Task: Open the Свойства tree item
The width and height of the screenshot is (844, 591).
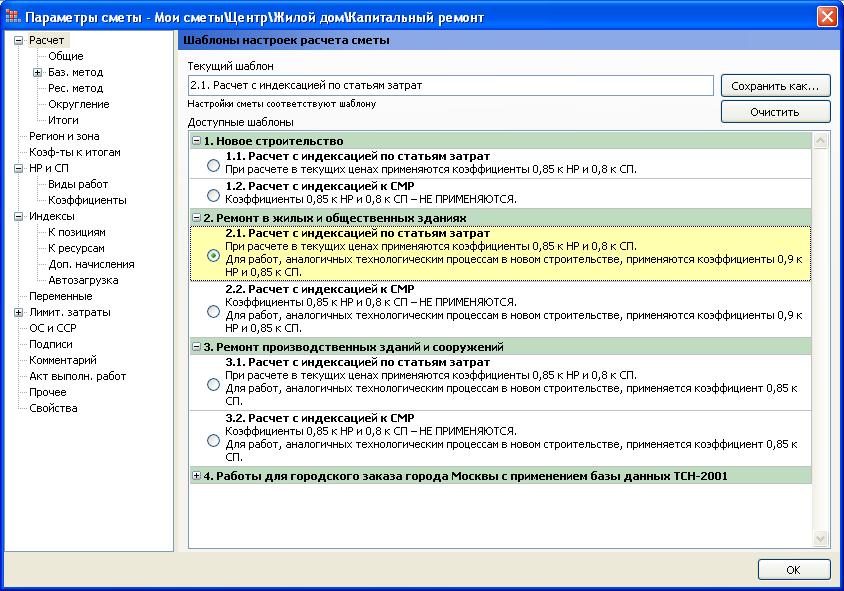Action: [x=53, y=408]
